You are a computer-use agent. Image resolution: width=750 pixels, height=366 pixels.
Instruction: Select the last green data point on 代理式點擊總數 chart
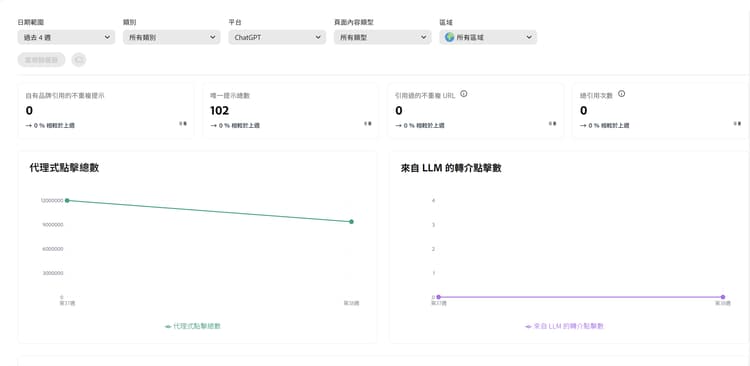click(351, 222)
